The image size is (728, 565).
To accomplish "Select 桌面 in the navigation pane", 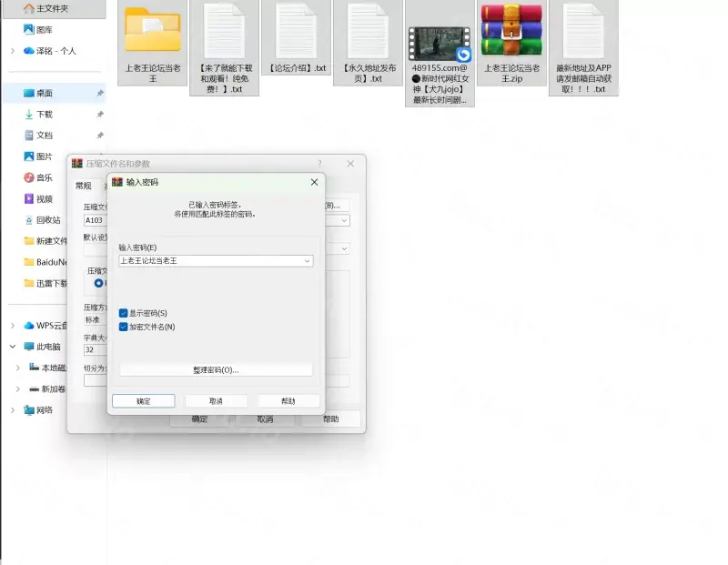I will tap(44, 94).
